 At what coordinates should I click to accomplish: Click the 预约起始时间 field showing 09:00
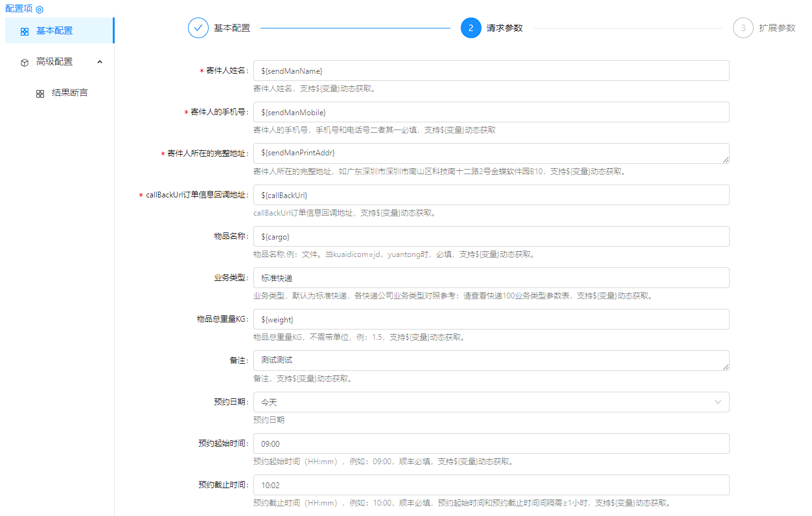(x=491, y=443)
